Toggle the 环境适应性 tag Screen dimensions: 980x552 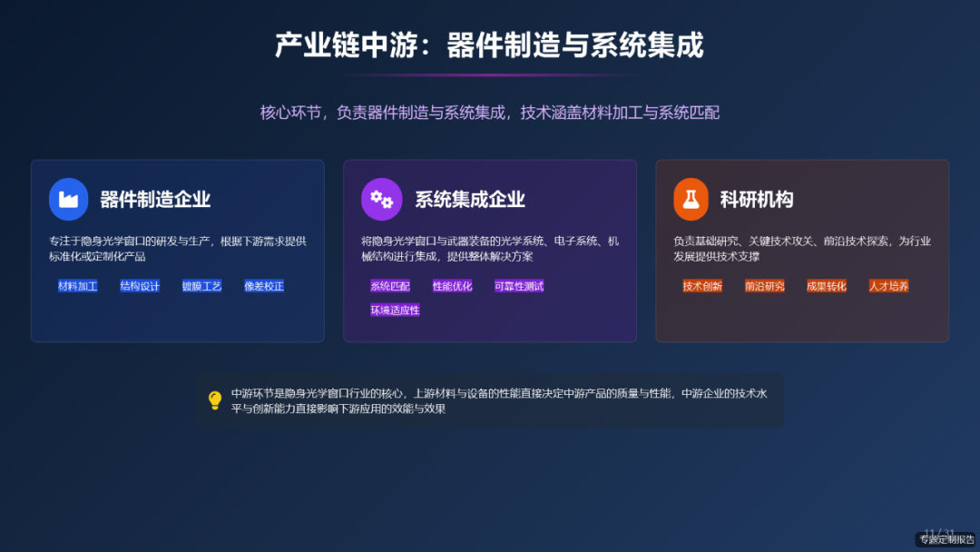tap(394, 310)
